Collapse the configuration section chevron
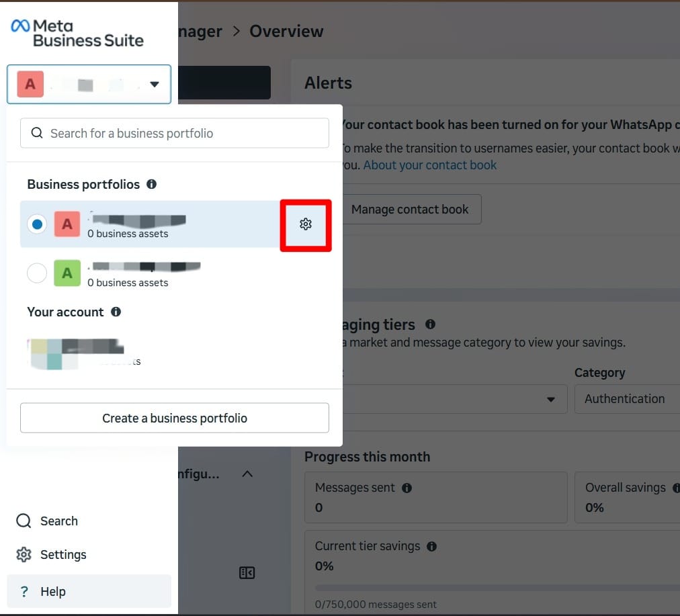Screen dimensions: 680x616 click(247, 474)
